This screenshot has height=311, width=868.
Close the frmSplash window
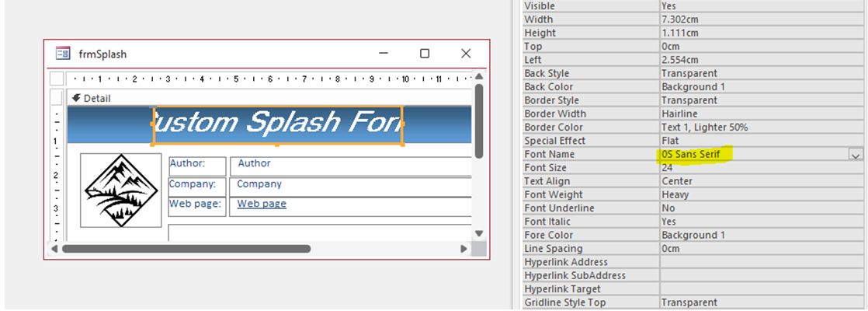(x=466, y=53)
